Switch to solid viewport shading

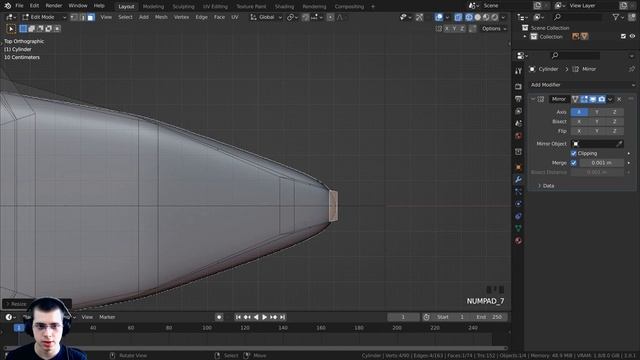[478, 17]
